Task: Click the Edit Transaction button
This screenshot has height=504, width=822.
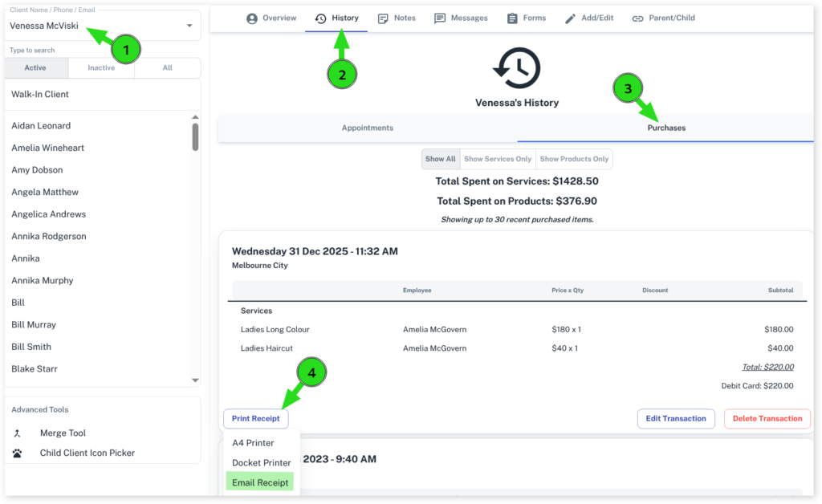Action: point(676,419)
